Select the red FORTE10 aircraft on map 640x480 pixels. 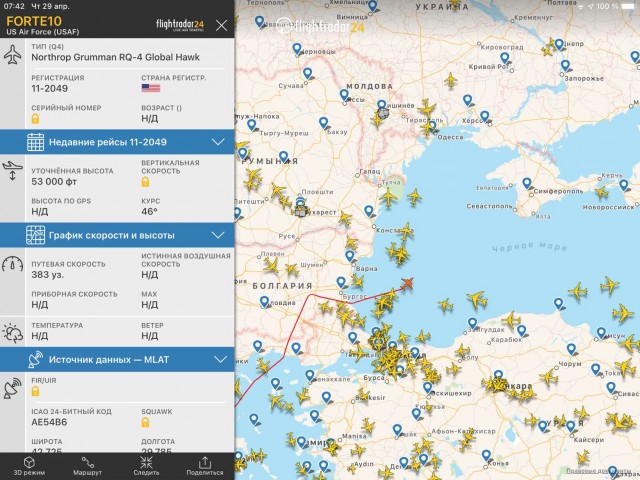click(x=407, y=283)
